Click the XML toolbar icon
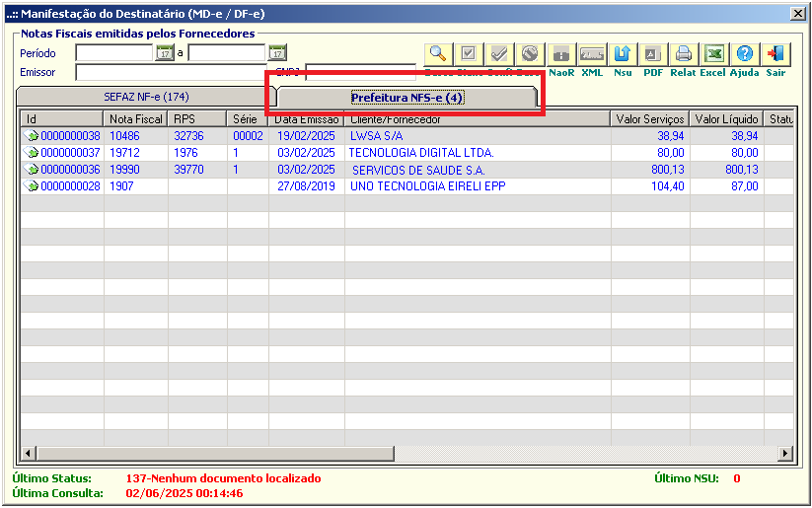The width and height of the screenshot is (812, 508). click(x=591, y=54)
